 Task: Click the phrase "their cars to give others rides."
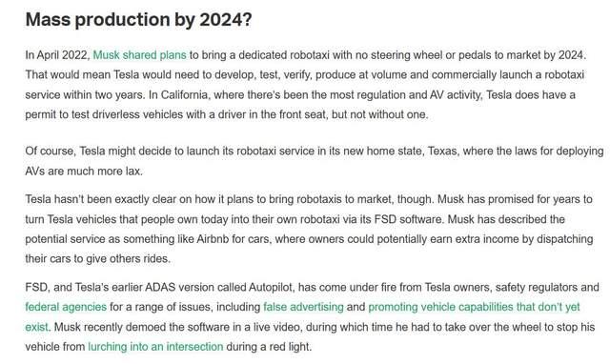coord(97,258)
